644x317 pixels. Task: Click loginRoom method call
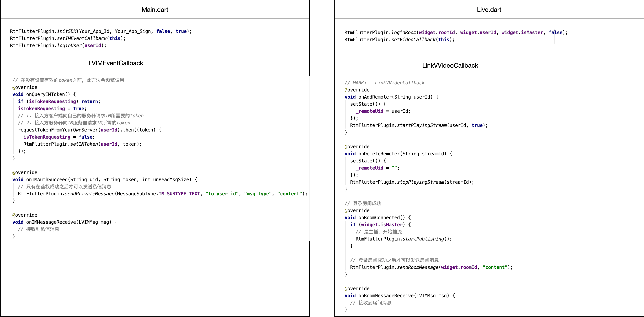[404, 33]
